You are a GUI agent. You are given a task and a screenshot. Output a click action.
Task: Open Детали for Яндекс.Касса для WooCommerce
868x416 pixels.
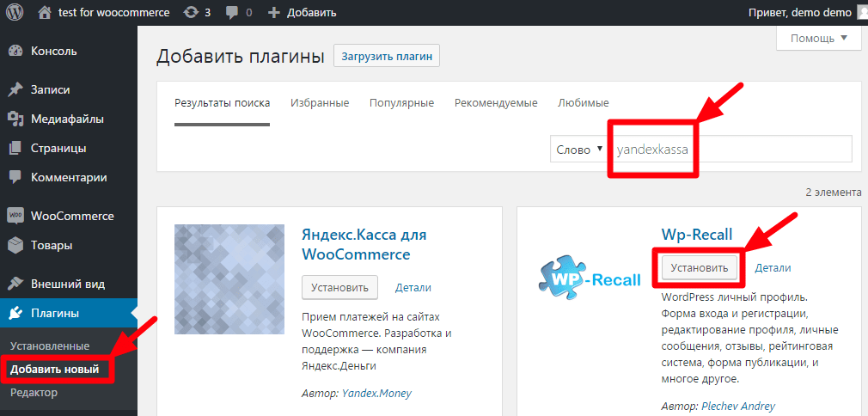tap(413, 287)
